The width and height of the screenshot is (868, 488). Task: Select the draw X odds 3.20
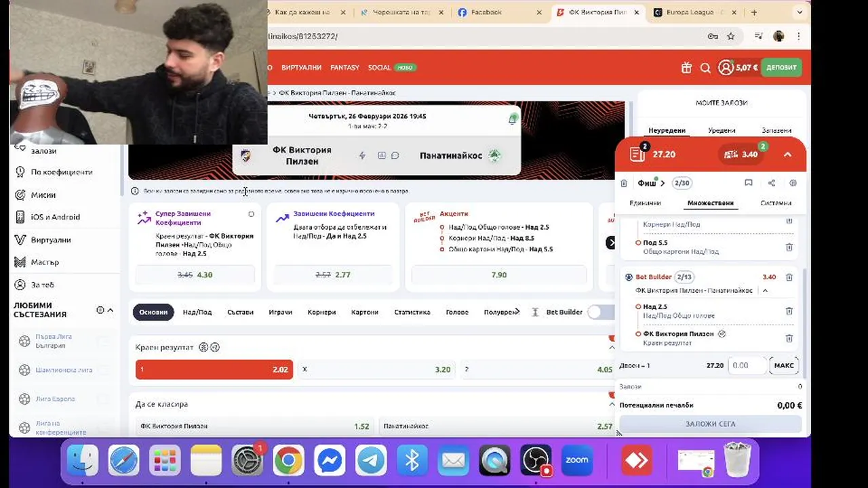[x=376, y=369]
